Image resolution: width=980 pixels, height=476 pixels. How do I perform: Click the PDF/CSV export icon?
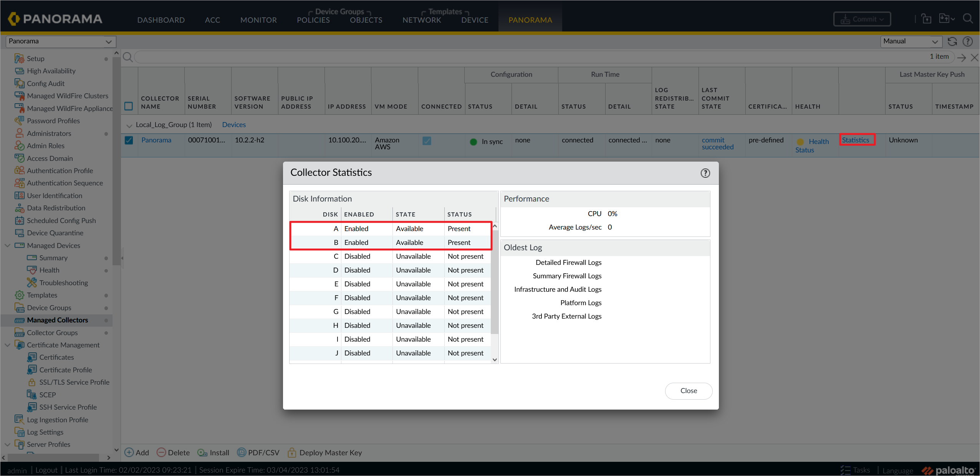(x=241, y=453)
